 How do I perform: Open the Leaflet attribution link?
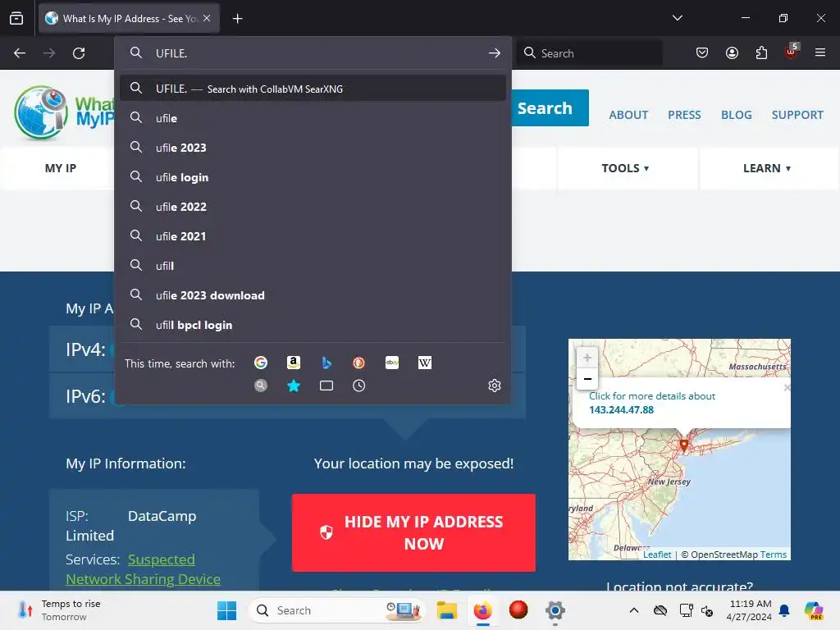coord(657,555)
